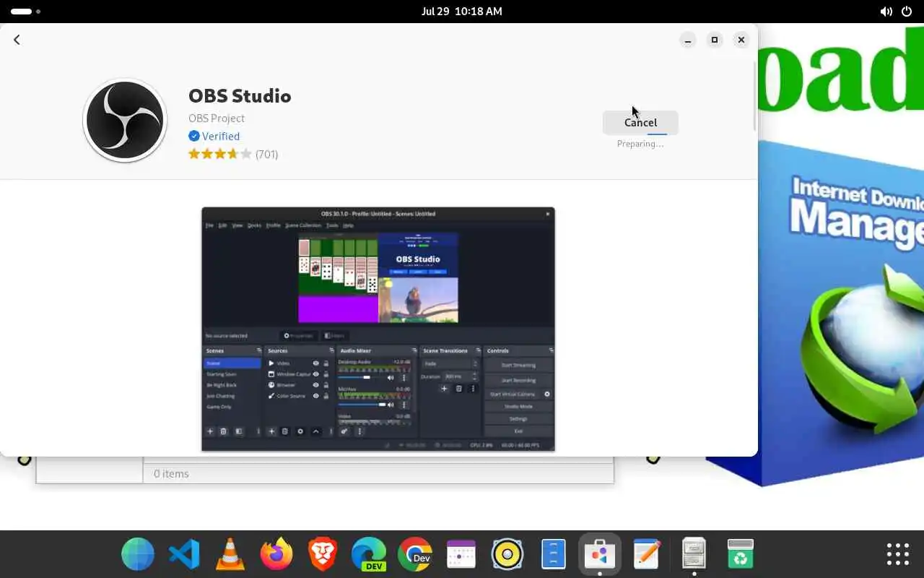Click the (701) review count

(x=266, y=154)
